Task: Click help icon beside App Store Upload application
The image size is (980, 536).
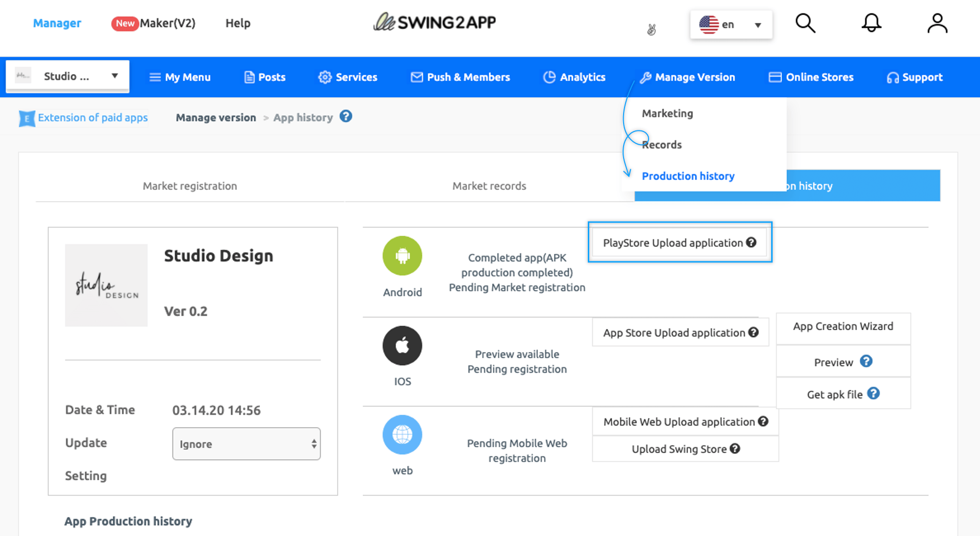Action: [754, 332]
